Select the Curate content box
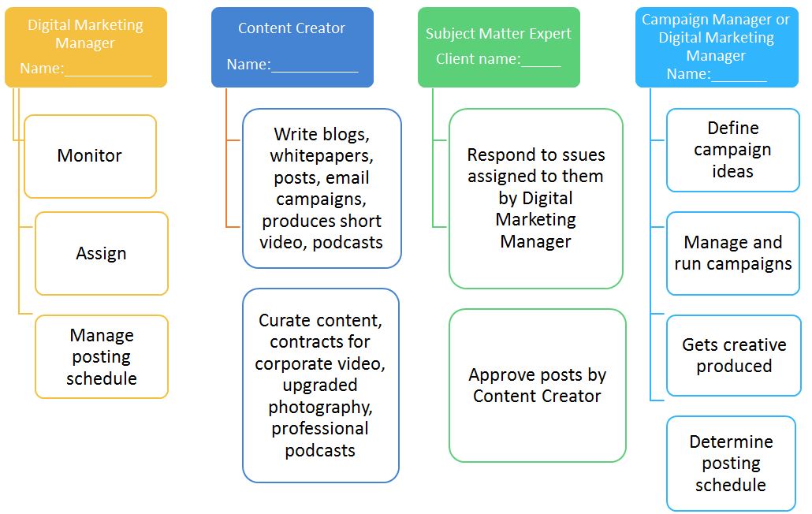The width and height of the screenshot is (812, 514). (x=322, y=385)
